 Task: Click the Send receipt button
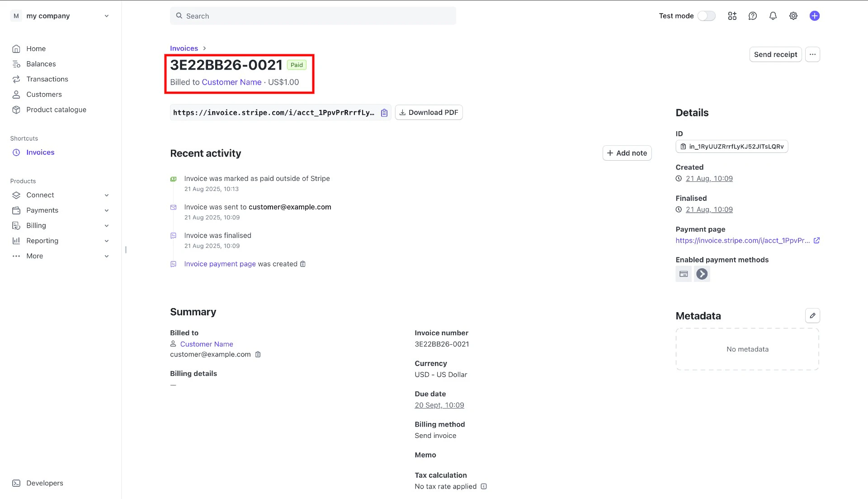(775, 54)
